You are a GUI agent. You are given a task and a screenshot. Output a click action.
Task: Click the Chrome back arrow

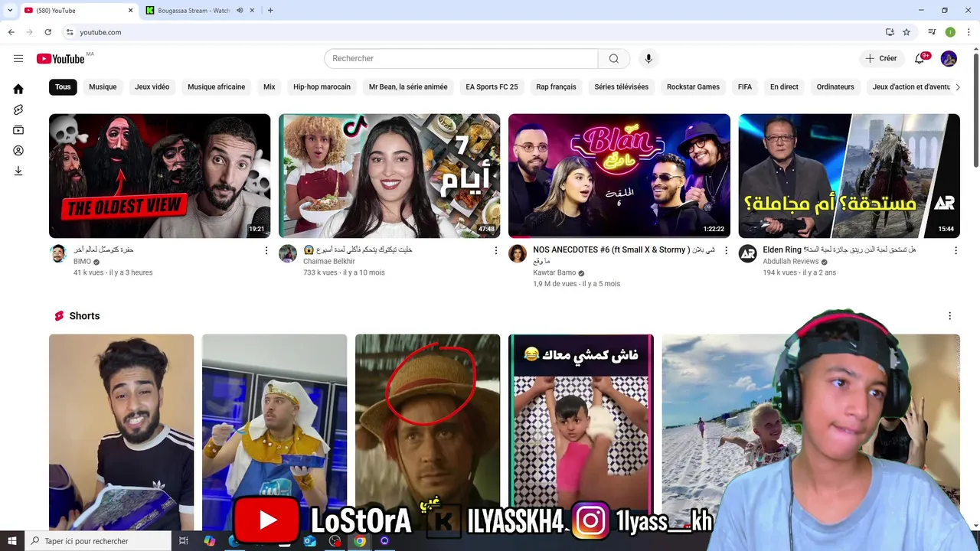[11, 32]
